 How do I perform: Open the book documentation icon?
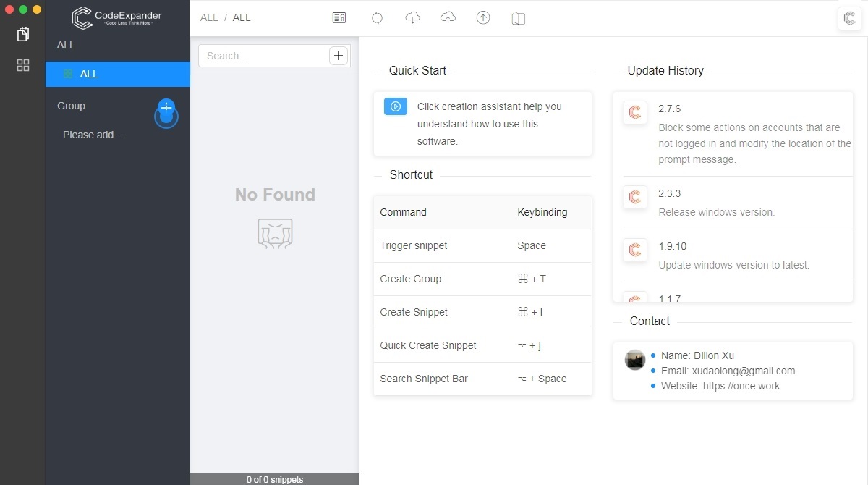(518, 18)
